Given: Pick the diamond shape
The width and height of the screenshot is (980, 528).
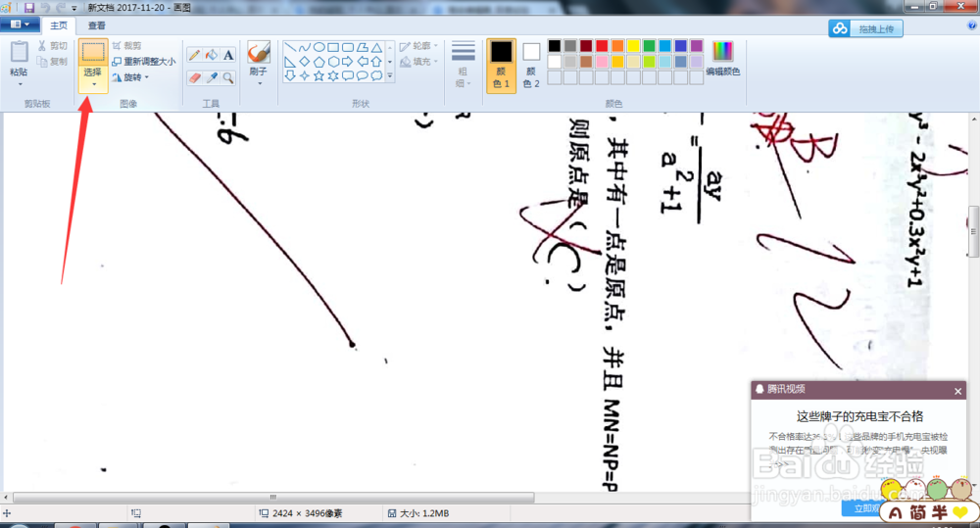Looking at the screenshot, I should [x=305, y=62].
